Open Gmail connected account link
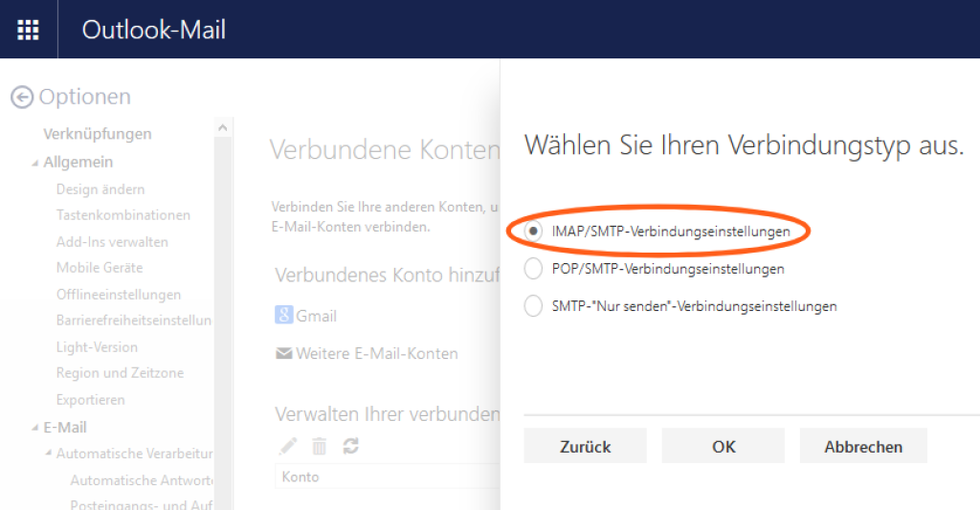The width and height of the screenshot is (980, 510). [316, 317]
